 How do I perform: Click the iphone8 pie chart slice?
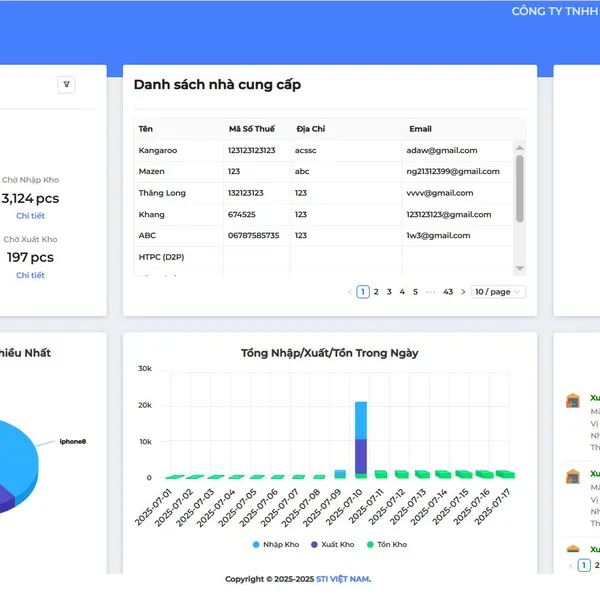point(15,450)
